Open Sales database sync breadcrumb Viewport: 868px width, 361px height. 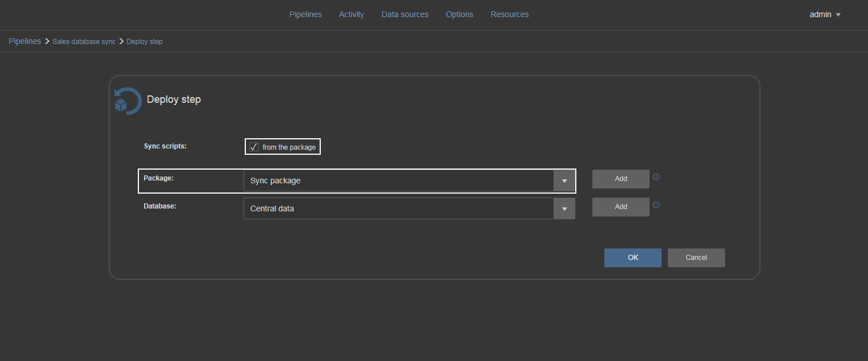(x=84, y=42)
